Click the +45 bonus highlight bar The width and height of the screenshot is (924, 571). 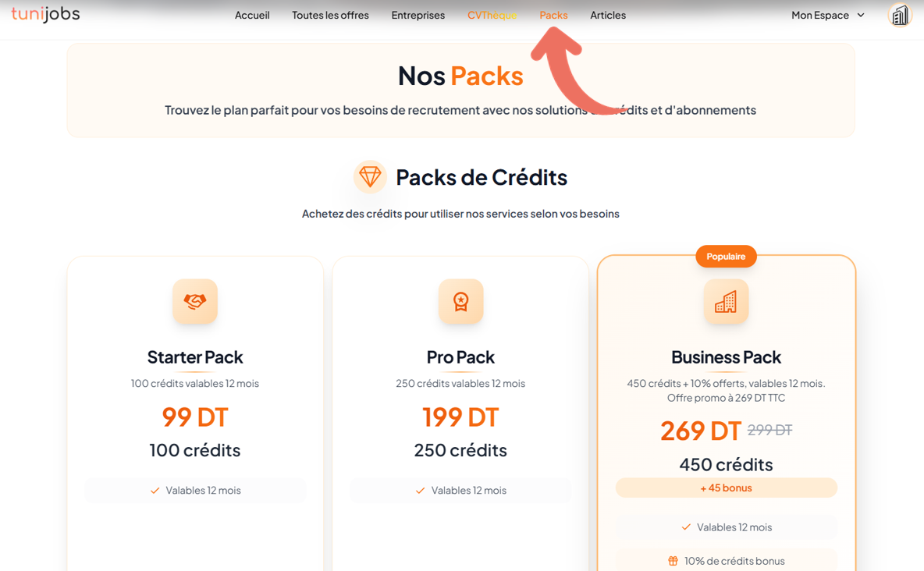tap(726, 488)
